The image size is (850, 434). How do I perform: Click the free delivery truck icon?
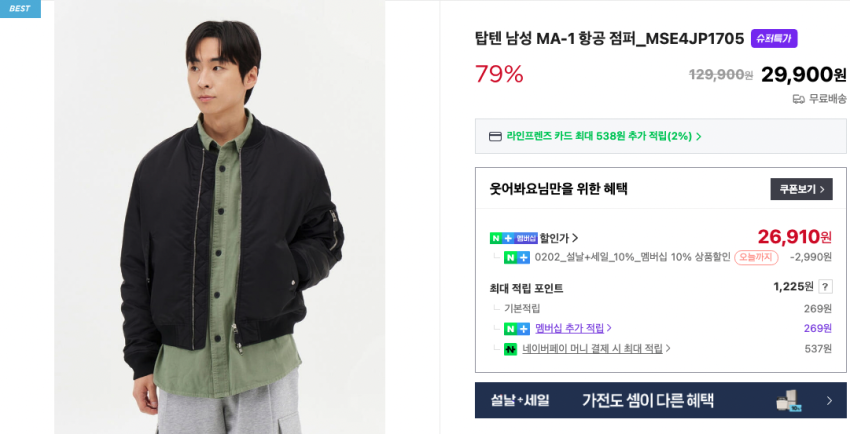798,98
